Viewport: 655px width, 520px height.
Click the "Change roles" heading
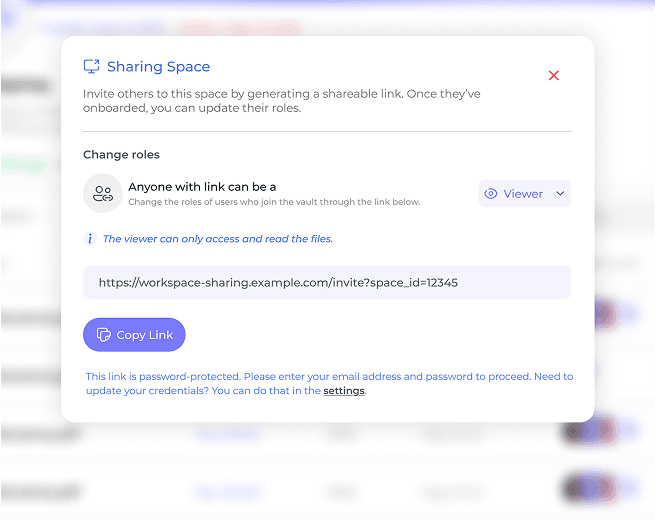tap(121, 155)
